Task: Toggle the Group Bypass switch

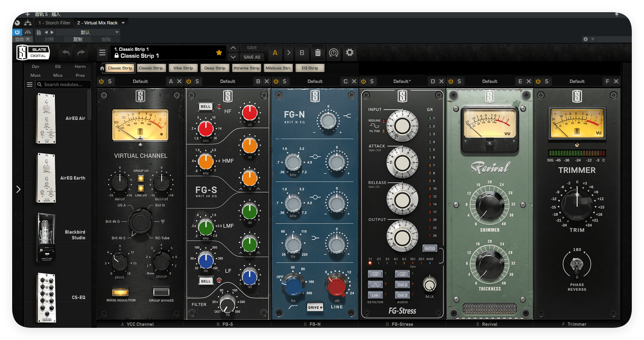Action: [x=161, y=292]
